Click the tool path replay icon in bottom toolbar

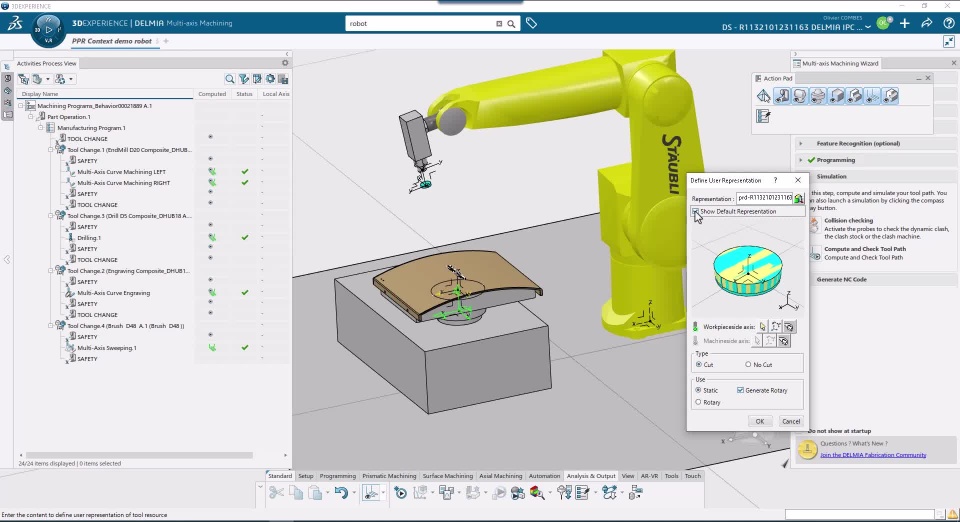coord(400,493)
